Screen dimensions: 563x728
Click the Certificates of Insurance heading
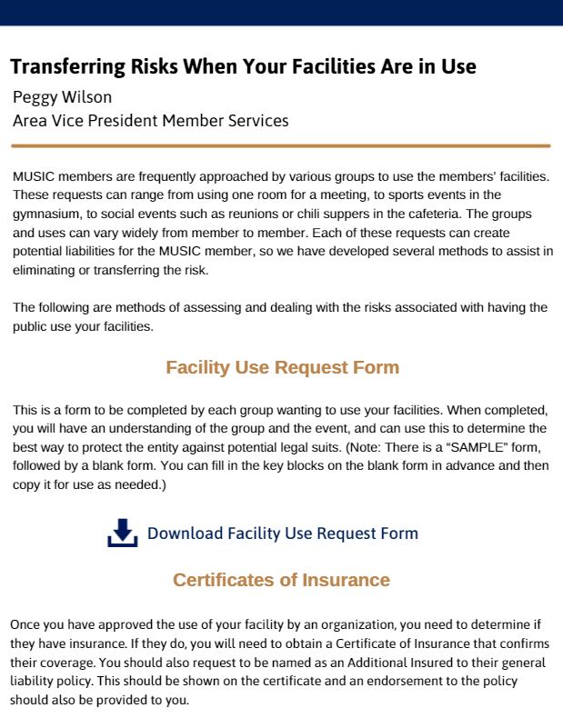(282, 580)
